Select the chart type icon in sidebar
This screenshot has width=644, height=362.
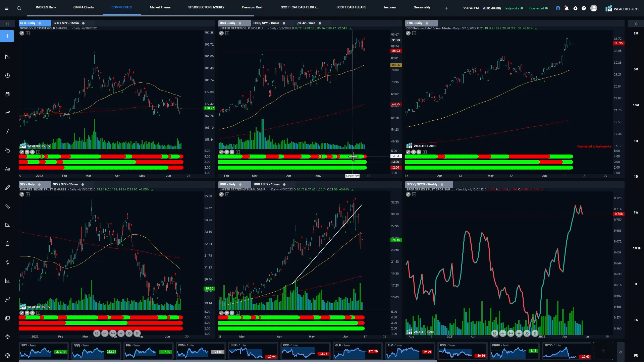(7, 57)
